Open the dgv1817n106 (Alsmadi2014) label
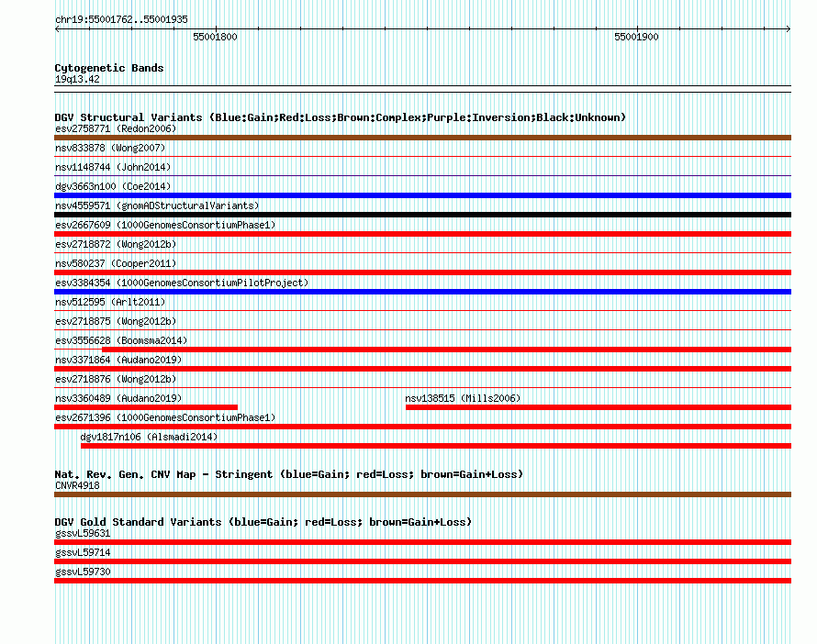This screenshot has height=644, width=817. point(149,437)
